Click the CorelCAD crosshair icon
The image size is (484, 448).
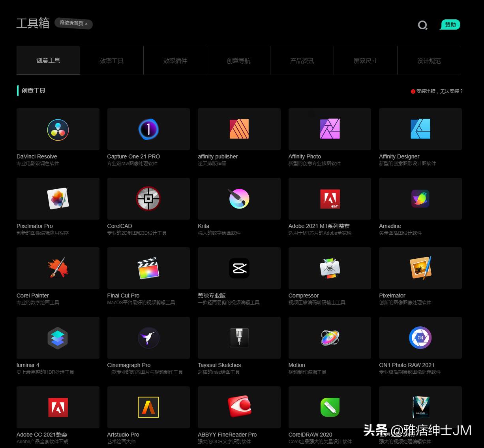[x=148, y=199]
